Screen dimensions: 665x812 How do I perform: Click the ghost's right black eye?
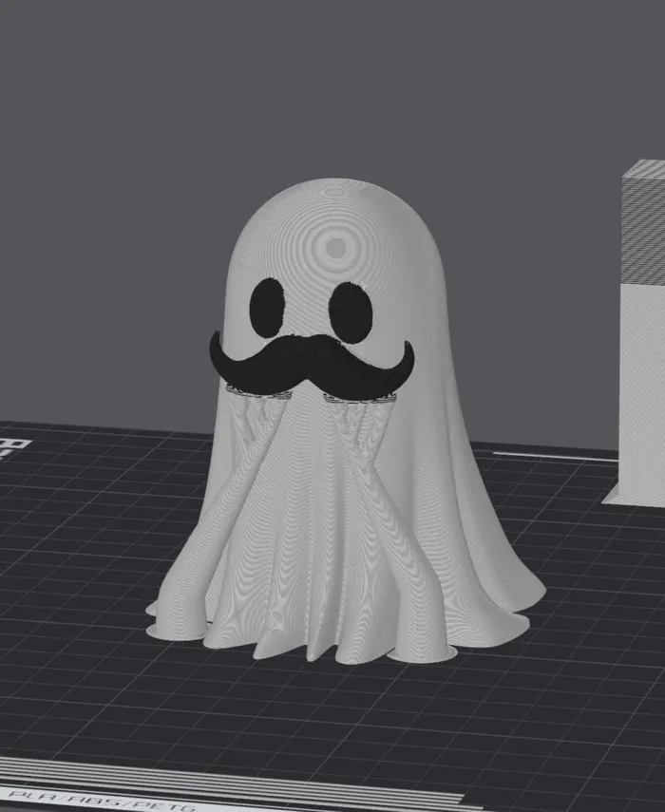350,312
